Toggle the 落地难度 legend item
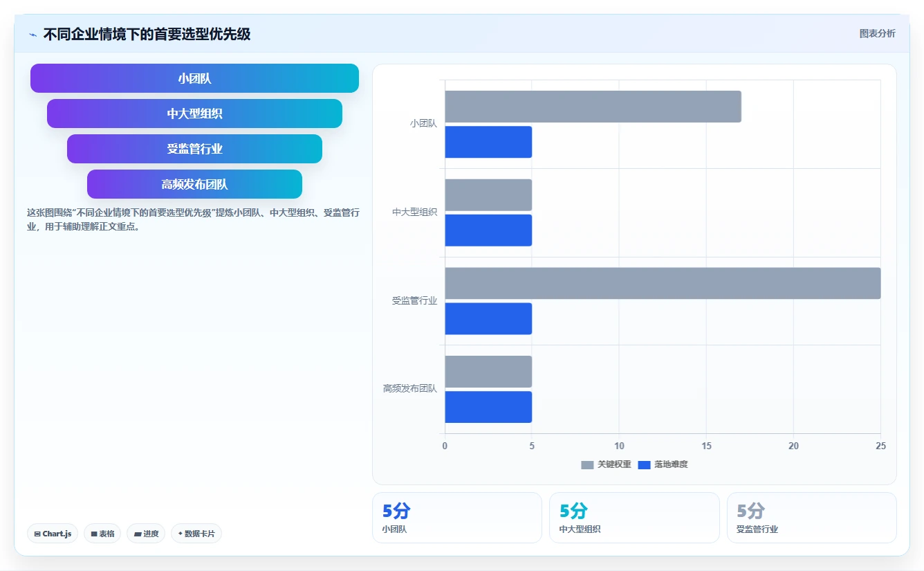This screenshot has height=571, width=924. point(663,464)
